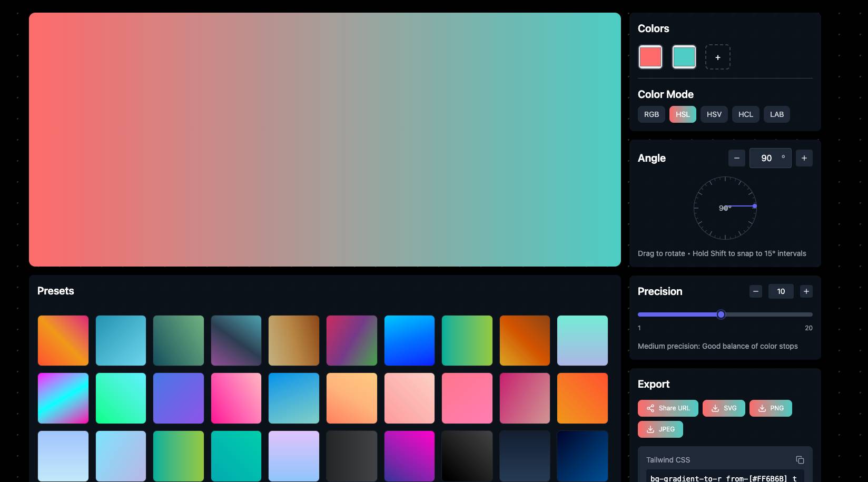Export the gradient as PNG
This screenshot has width=868, height=482.
click(x=771, y=408)
